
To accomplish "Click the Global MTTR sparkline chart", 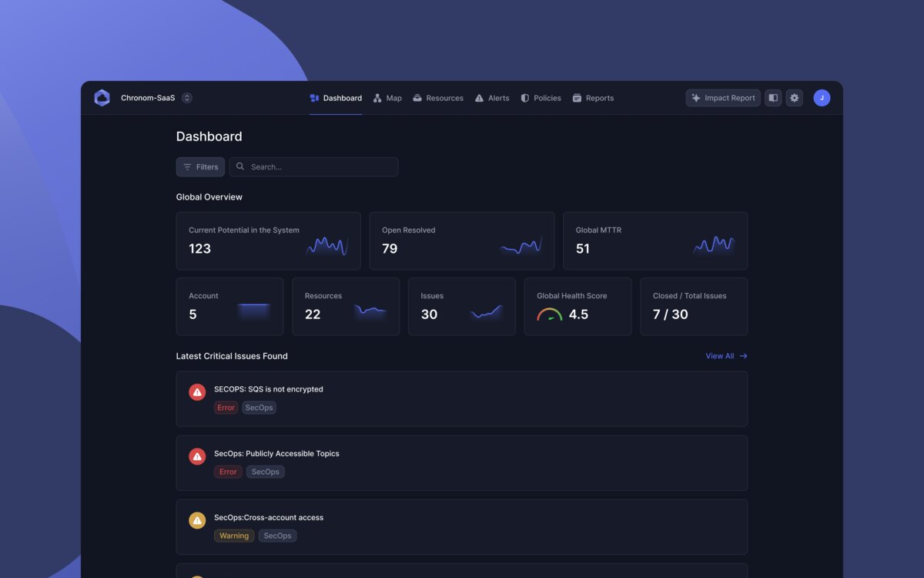I will point(714,245).
